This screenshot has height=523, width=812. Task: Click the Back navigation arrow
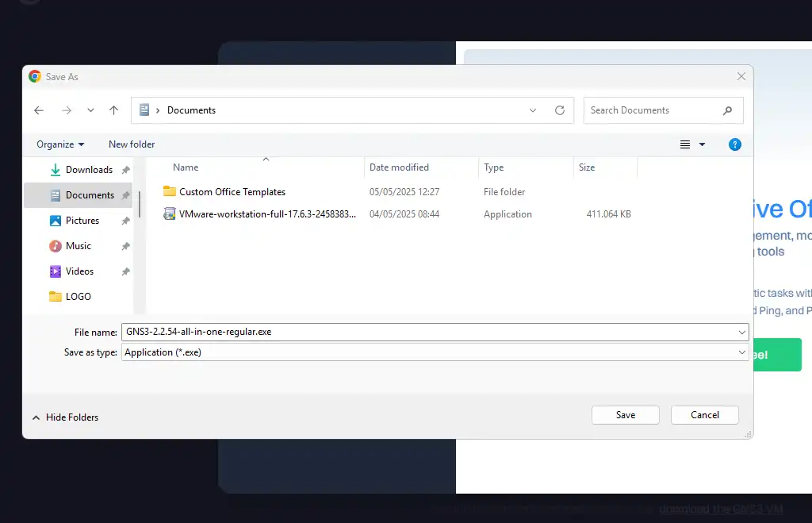(x=39, y=110)
